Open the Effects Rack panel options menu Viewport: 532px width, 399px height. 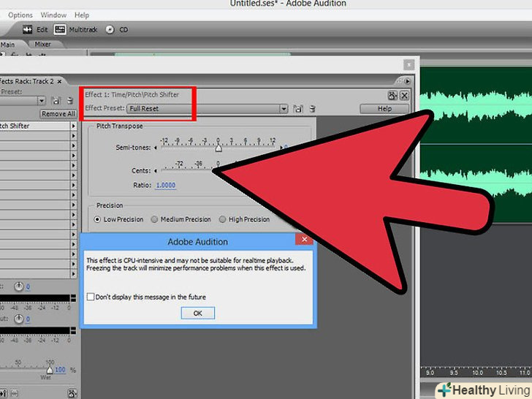407,81
